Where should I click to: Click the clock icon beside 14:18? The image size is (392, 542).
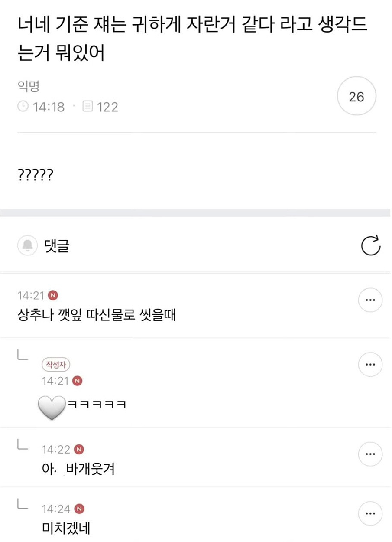(x=23, y=107)
